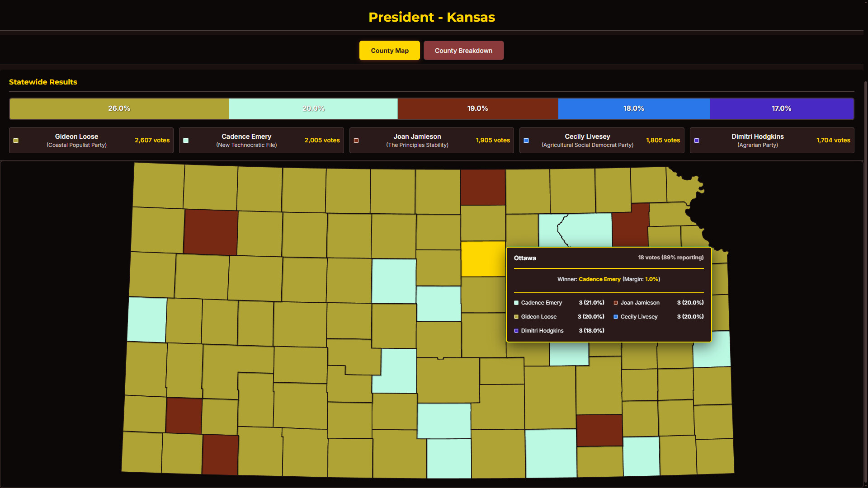Open the County Breakdown tab
Viewport: 868px width, 488px height.
(463, 51)
